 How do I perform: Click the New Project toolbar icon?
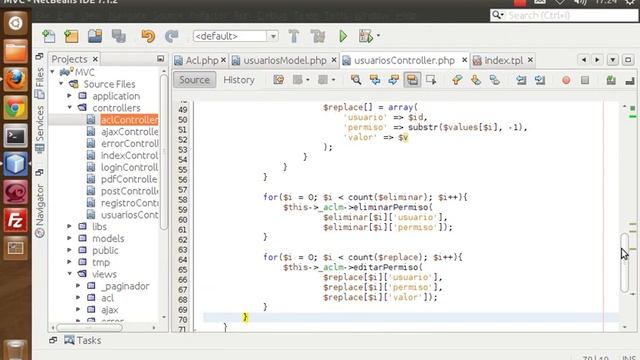[71, 36]
